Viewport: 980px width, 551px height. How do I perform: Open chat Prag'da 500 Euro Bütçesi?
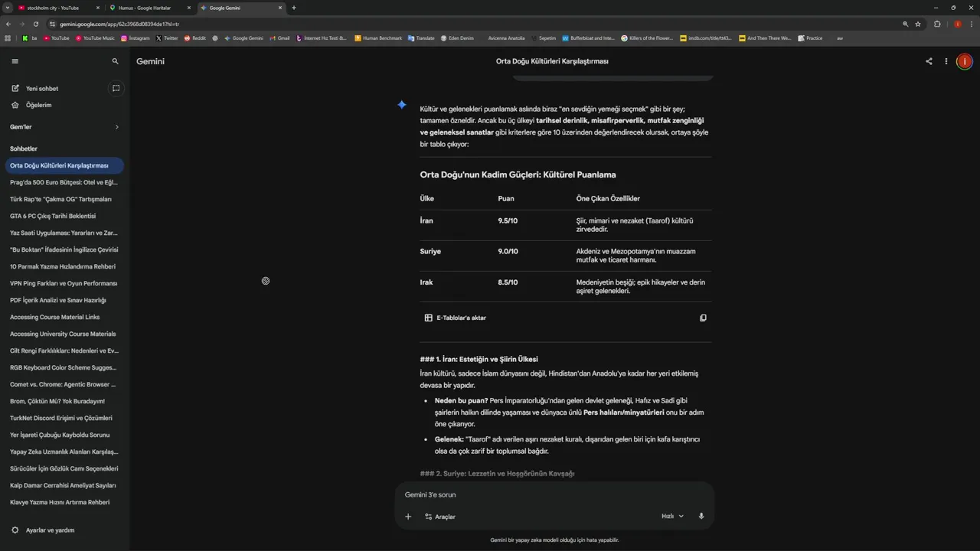tap(64, 182)
